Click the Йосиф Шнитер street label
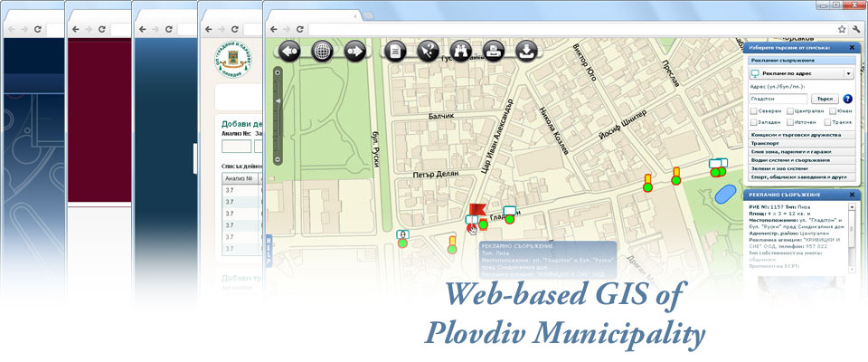 pyautogui.click(x=622, y=125)
